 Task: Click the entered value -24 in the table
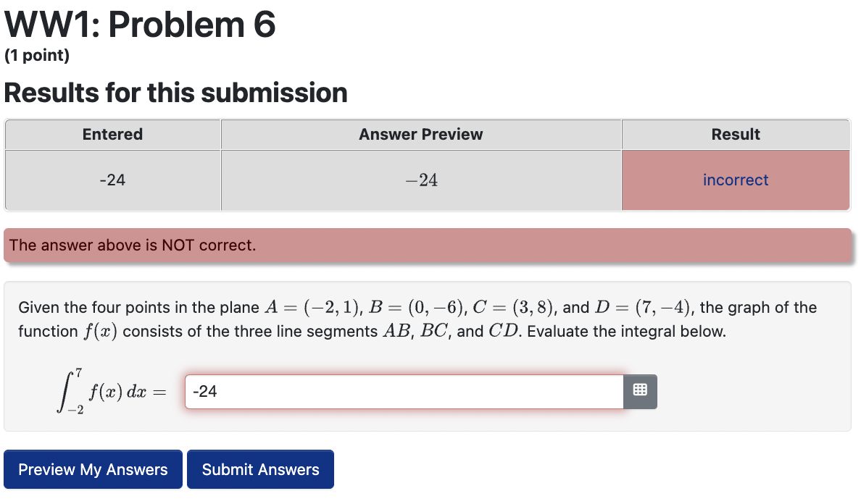coord(112,180)
